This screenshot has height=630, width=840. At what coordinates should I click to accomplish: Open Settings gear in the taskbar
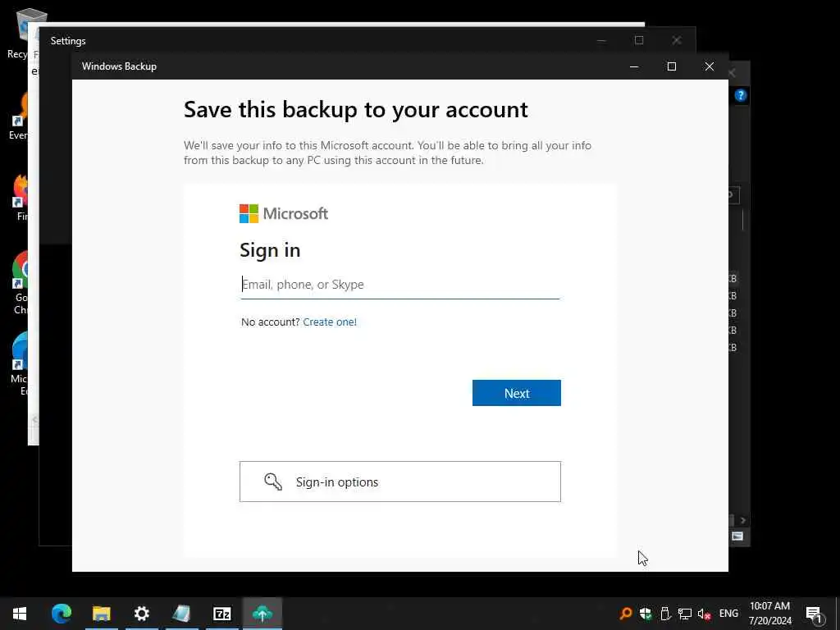point(141,614)
